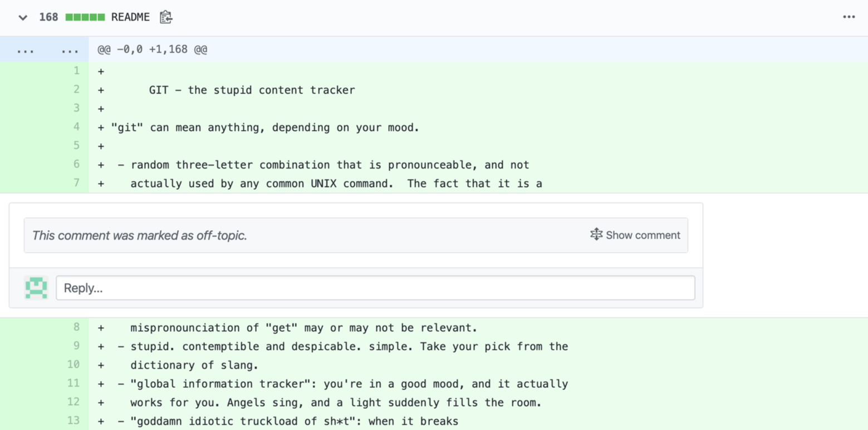
Task: Select line number 4 in the diff
Action: [x=76, y=127]
